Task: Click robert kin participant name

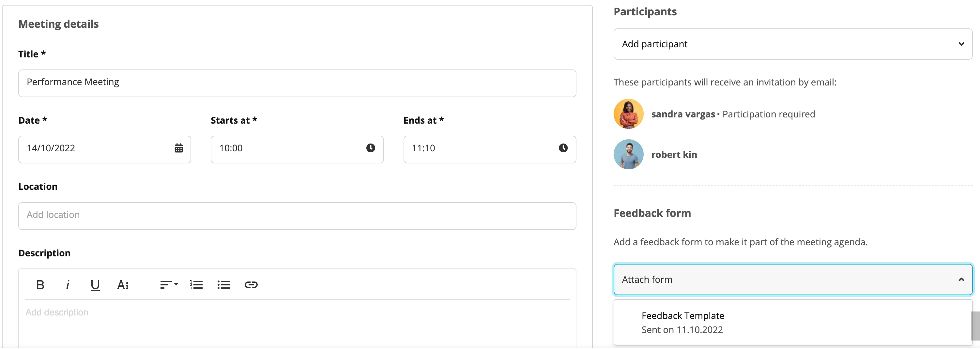Action: pos(674,155)
